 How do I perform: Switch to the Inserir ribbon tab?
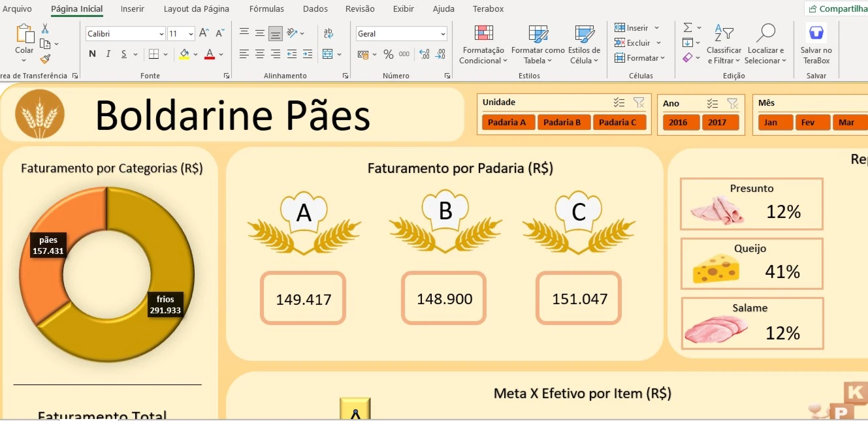133,8
